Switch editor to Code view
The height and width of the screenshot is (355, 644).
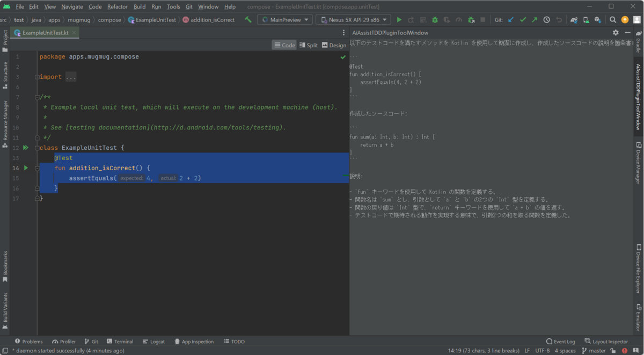284,45
